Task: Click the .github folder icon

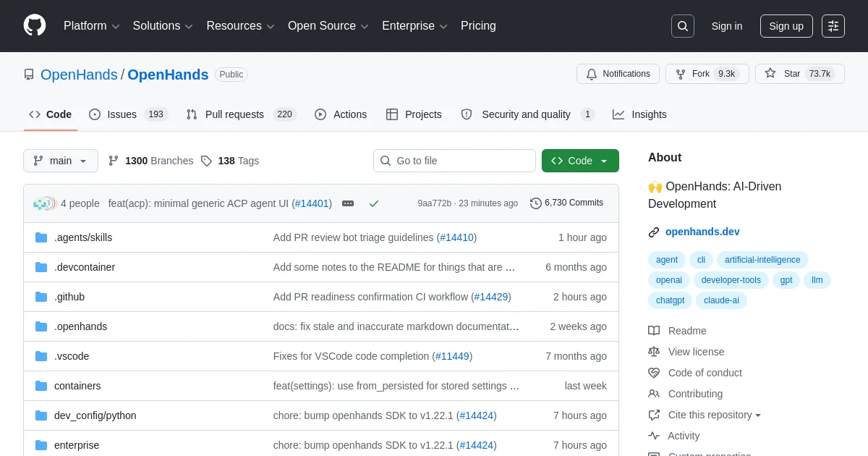Action: click(41, 297)
